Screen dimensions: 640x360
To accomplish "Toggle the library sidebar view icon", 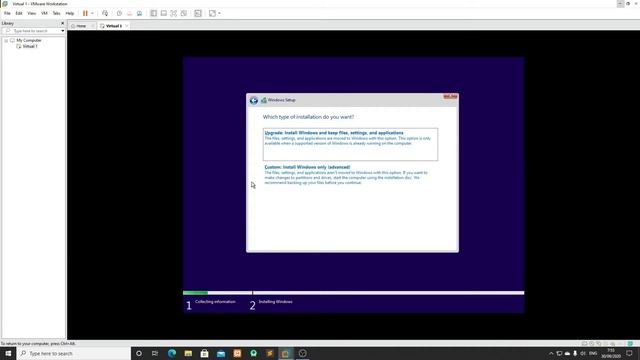I will 153,13.
